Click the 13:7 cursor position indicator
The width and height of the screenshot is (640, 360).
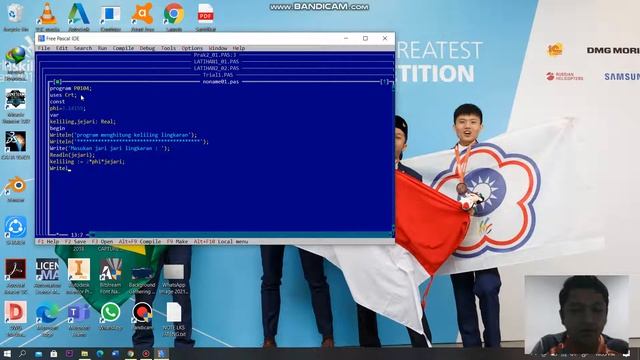click(x=76, y=235)
